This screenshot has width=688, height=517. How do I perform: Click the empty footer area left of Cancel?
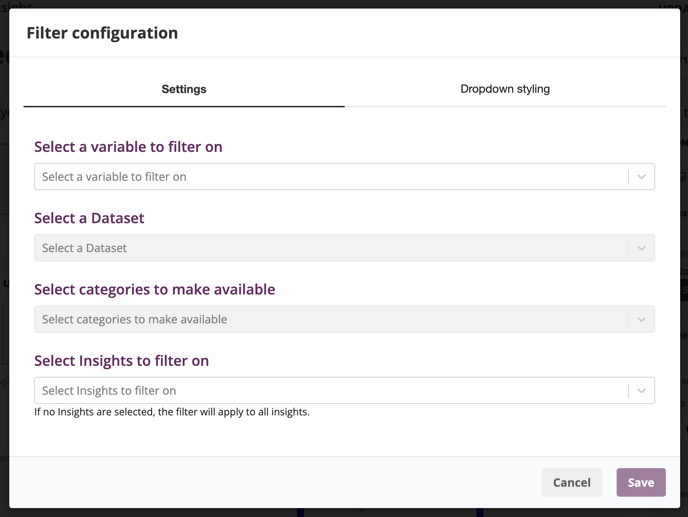272,482
